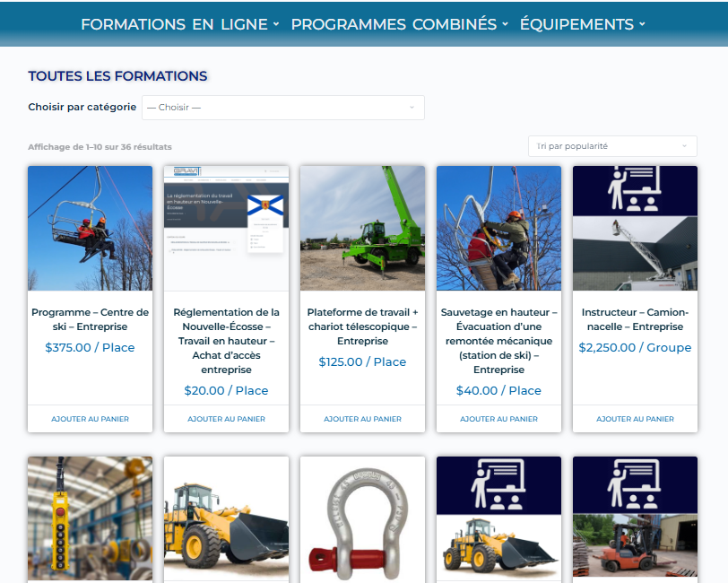Open the Programmes combinés menu
The width and height of the screenshot is (728, 583).
tap(399, 24)
